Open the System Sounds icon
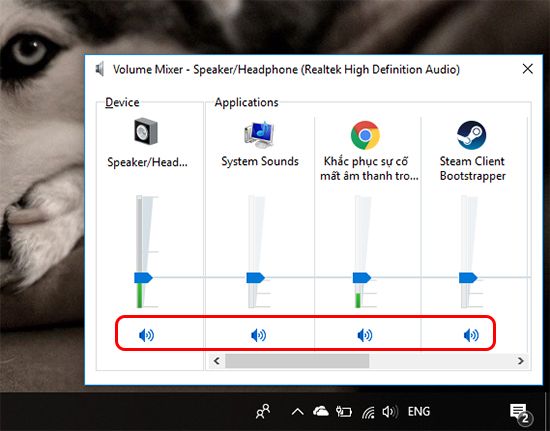550x431 pixels. [x=259, y=135]
